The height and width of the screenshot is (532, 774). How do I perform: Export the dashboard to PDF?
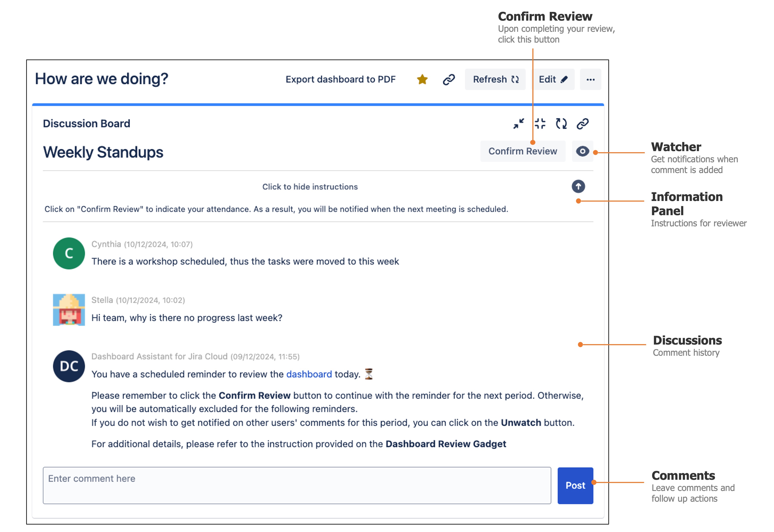[x=341, y=79]
